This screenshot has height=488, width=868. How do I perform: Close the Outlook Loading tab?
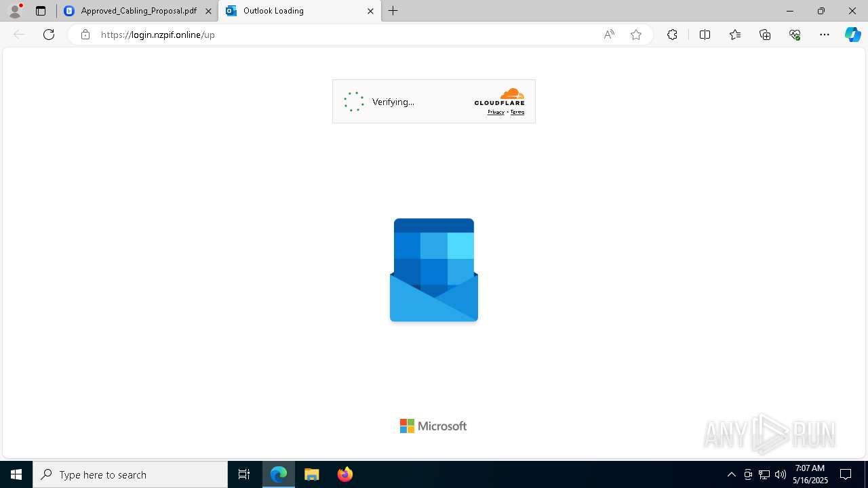click(x=370, y=11)
